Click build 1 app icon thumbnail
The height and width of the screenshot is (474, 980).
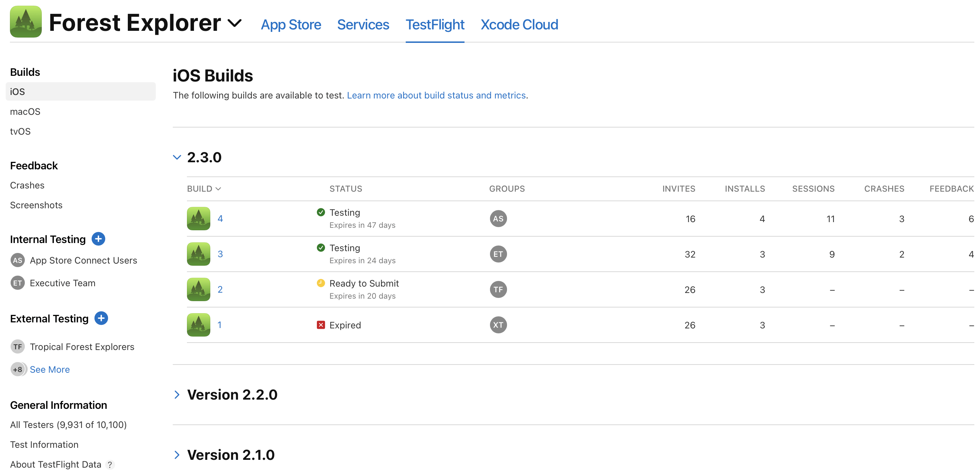(x=198, y=325)
